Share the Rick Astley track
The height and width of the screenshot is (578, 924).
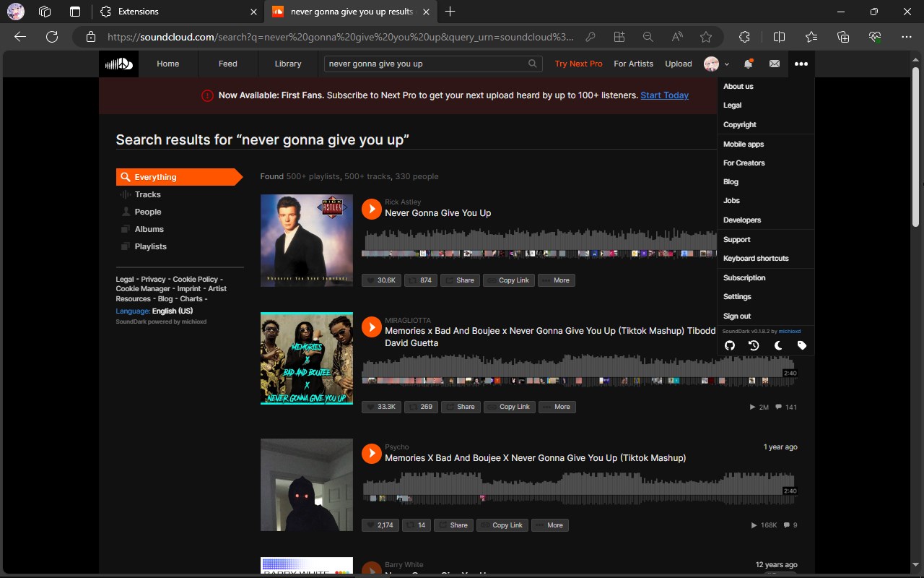coord(460,280)
